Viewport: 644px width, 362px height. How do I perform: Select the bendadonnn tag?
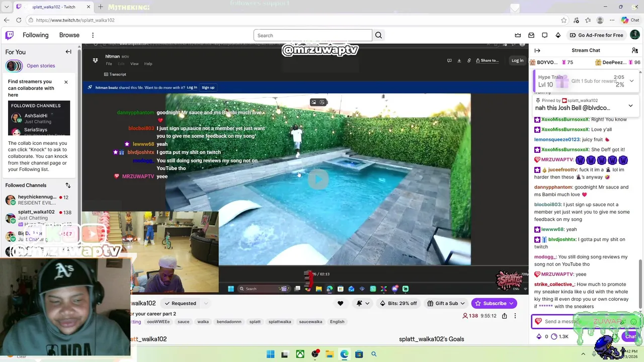(229, 322)
